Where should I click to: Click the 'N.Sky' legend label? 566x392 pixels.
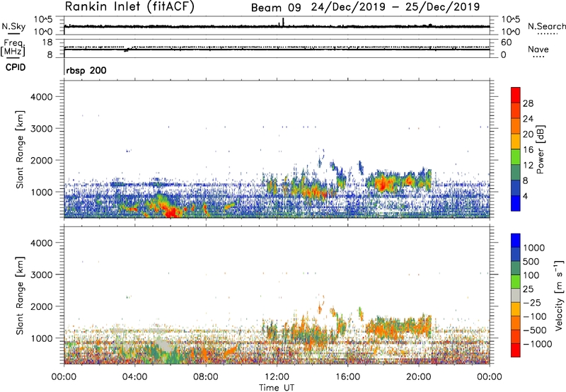13,26
